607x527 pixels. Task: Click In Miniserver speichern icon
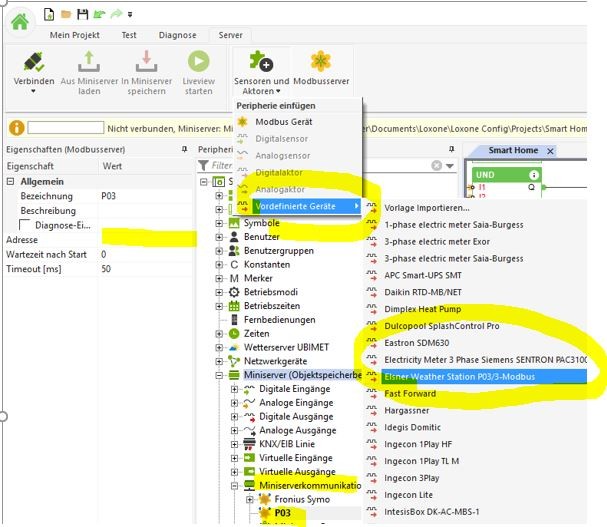144,62
